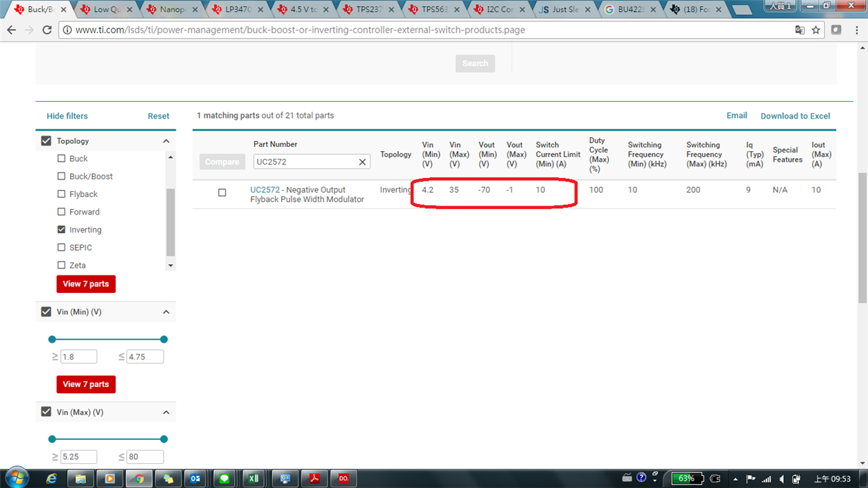The width and height of the screenshot is (868, 488).
Task: Open Windows Media Player from taskbar
Action: (x=109, y=479)
